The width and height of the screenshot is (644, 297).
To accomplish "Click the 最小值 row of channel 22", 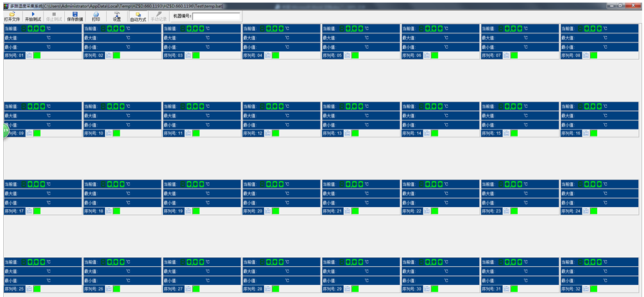I will click(x=441, y=203).
